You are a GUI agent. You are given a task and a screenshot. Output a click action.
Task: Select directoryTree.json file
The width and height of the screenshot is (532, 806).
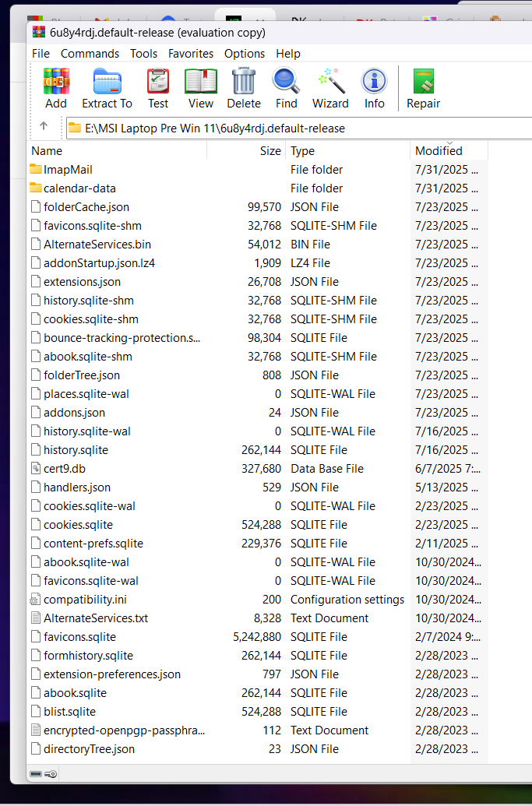[x=89, y=749]
